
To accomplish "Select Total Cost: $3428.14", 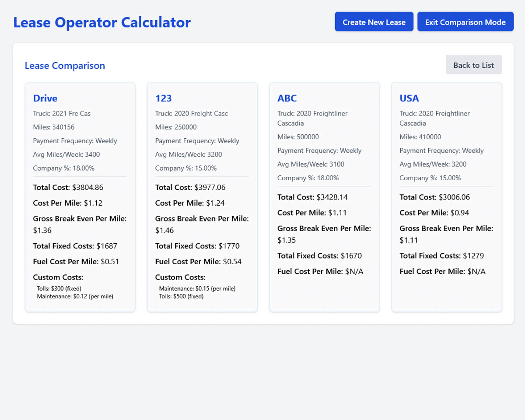I will click(x=312, y=197).
